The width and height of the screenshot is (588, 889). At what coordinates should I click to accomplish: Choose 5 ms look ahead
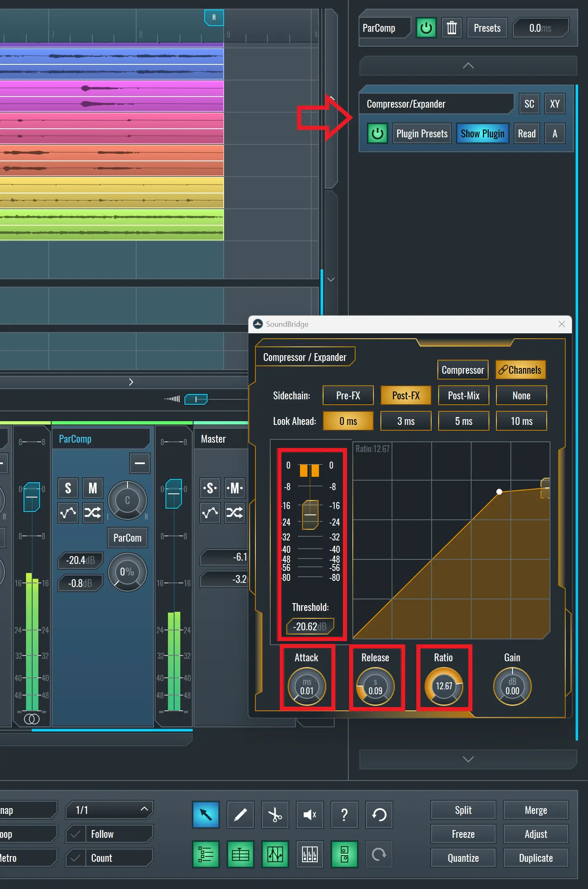463,421
